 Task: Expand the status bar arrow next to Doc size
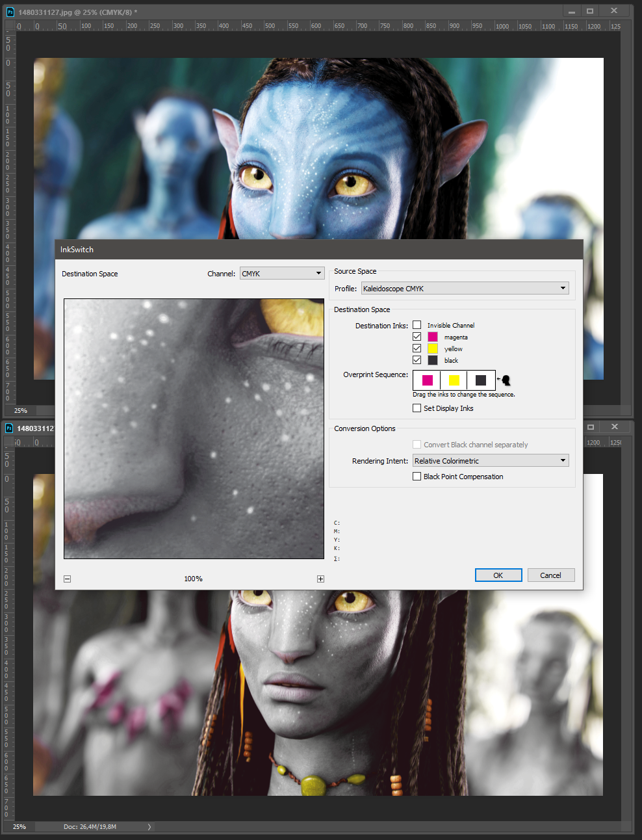point(149,827)
